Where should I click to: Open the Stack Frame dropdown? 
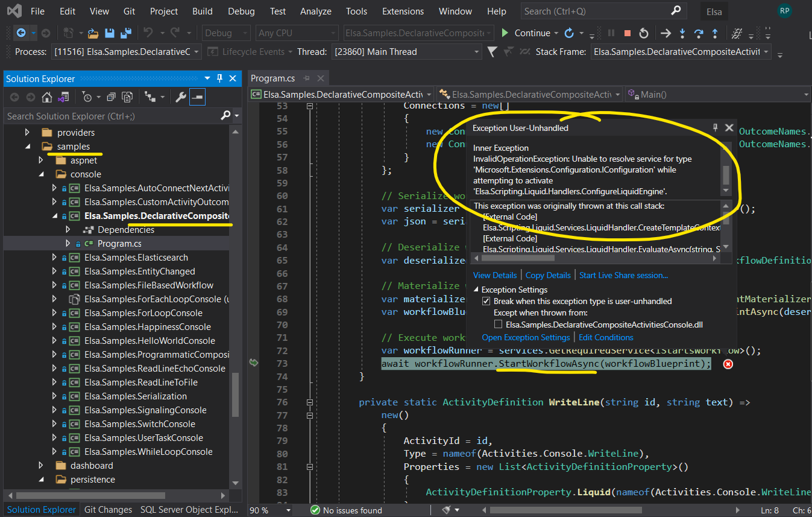[766, 52]
